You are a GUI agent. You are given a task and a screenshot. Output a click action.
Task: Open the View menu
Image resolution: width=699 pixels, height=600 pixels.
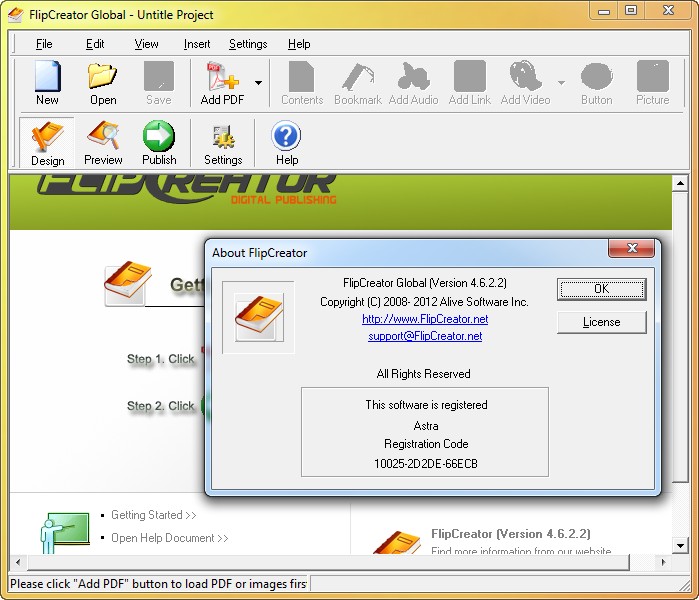click(x=146, y=44)
